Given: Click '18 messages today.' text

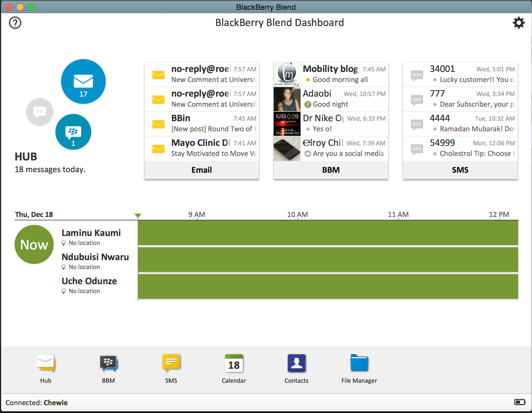Looking at the screenshot, I should coord(50,169).
